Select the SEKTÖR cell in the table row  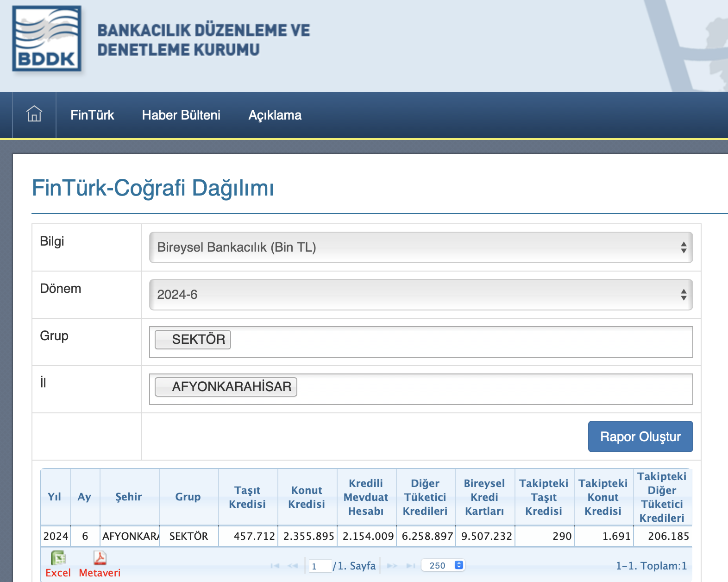pyautogui.click(x=189, y=536)
